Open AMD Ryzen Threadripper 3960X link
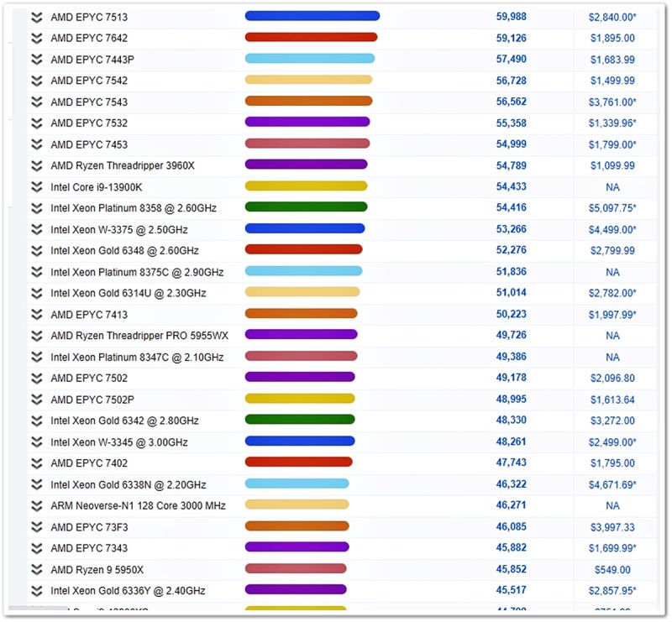Image resolution: width=672 pixels, height=622 pixels. pos(123,165)
